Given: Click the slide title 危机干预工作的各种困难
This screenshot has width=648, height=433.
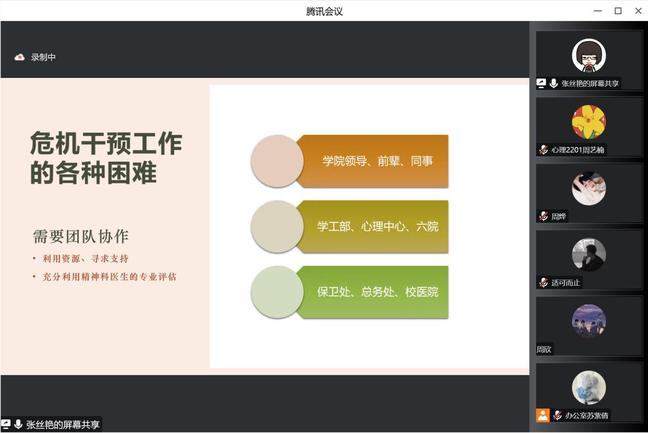Looking at the screenshot, I should [105, 158].
